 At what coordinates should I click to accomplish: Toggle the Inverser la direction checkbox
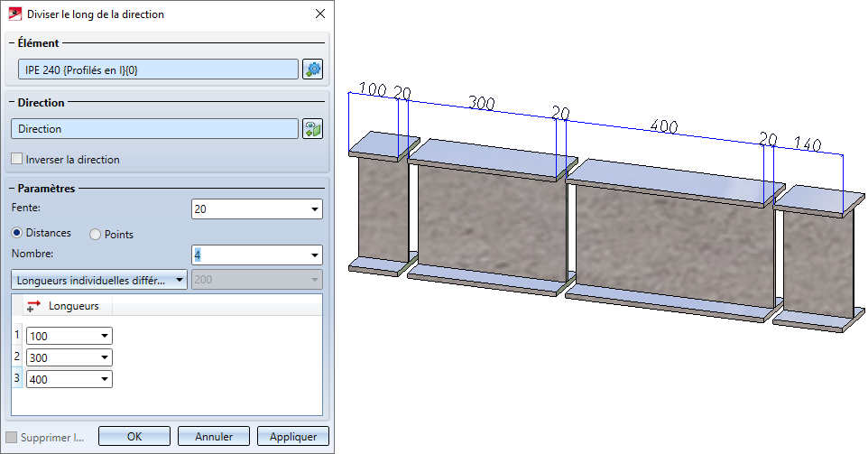(x=16, y=160)
